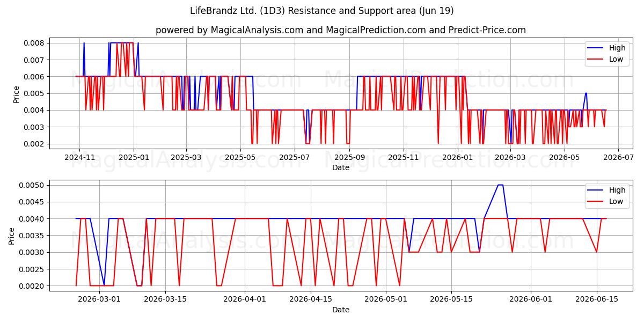Click the '2025-09' tick on top chart
The image size is (644, 322).
[349, 157]
